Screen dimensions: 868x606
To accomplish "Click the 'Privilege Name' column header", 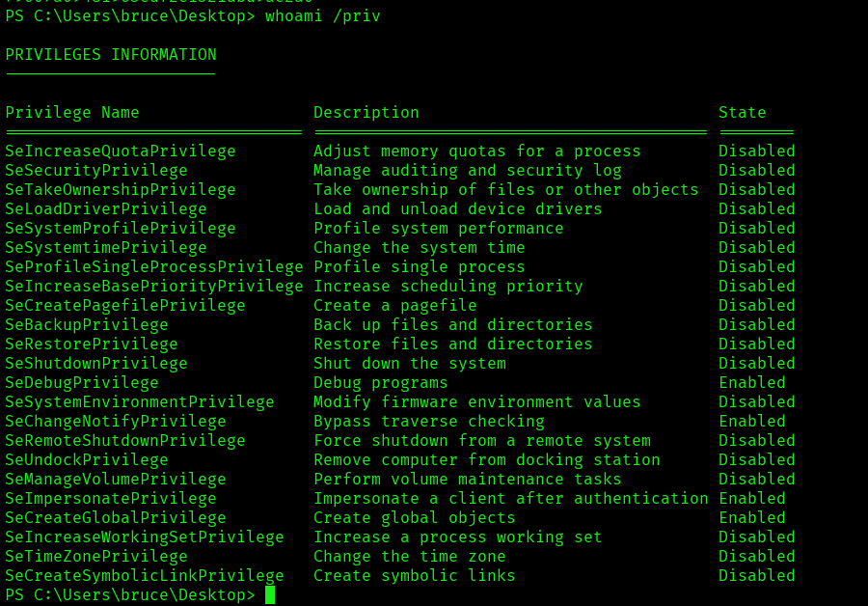I will (x=72, y=113).
